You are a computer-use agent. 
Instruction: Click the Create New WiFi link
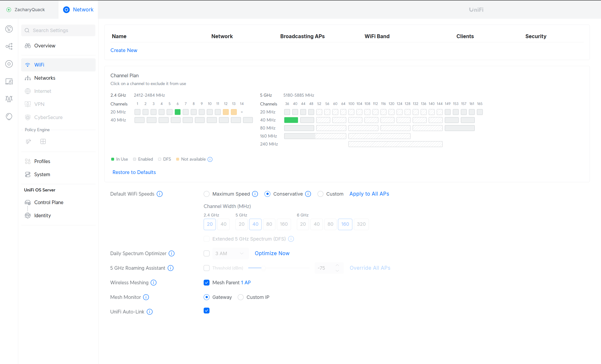click(x=124, y=50)
